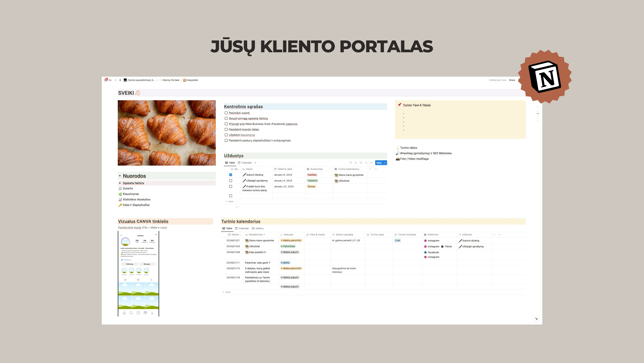The image size is (644, 363).
Task: Click the croissant cover image
Action: click(x=167, y=133)
